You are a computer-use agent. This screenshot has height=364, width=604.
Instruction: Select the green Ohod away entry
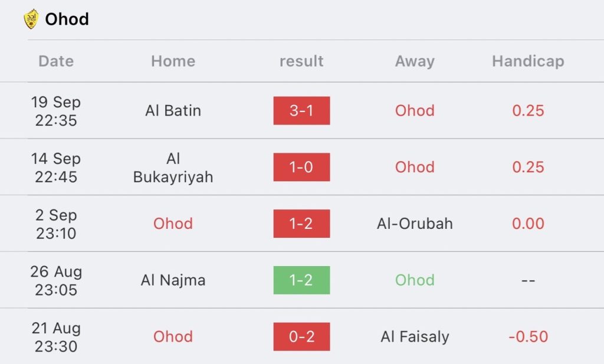click(x=415, y=280)
